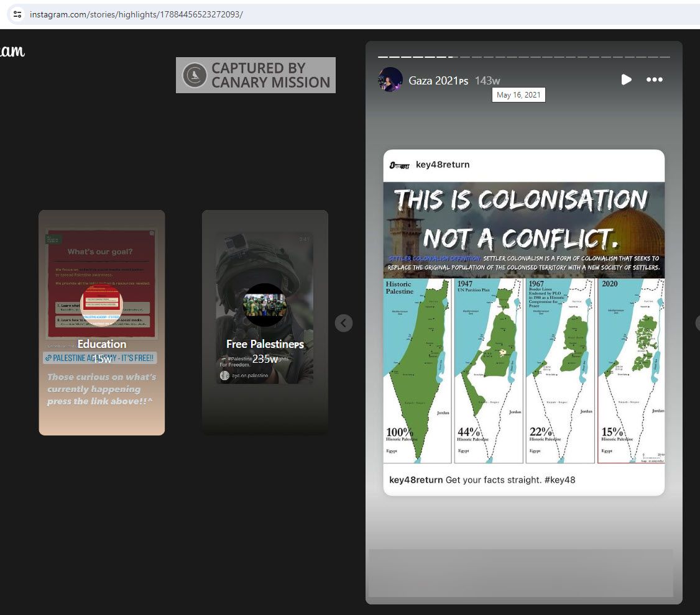Click the key48return logo in embedded post
Screen dimensions: 700x615
(x=399, y=165)
